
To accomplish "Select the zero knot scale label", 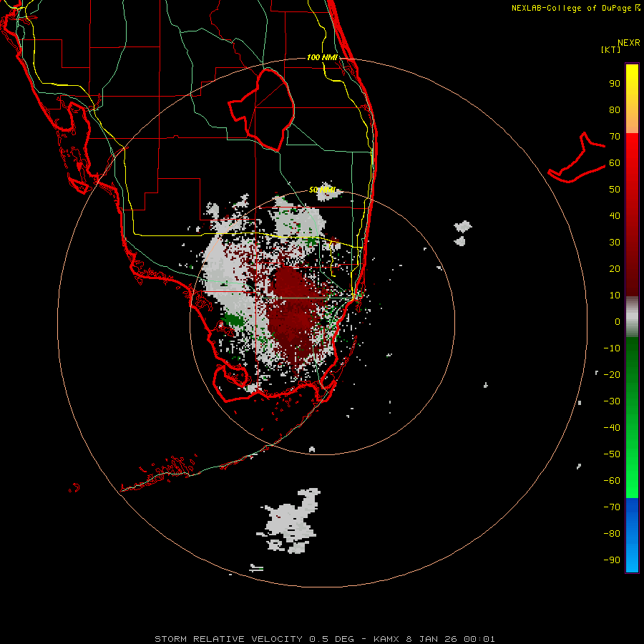I will (x=618, y=321).
